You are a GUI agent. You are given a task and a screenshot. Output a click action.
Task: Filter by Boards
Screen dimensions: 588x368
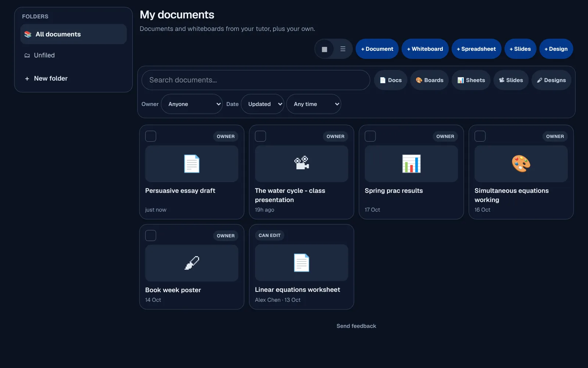point(430,80)
